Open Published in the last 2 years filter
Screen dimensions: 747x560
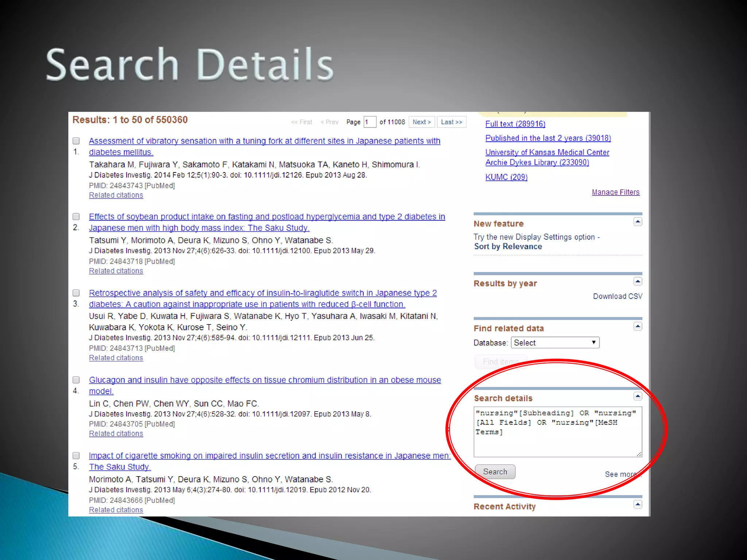(x=548, y=138)
